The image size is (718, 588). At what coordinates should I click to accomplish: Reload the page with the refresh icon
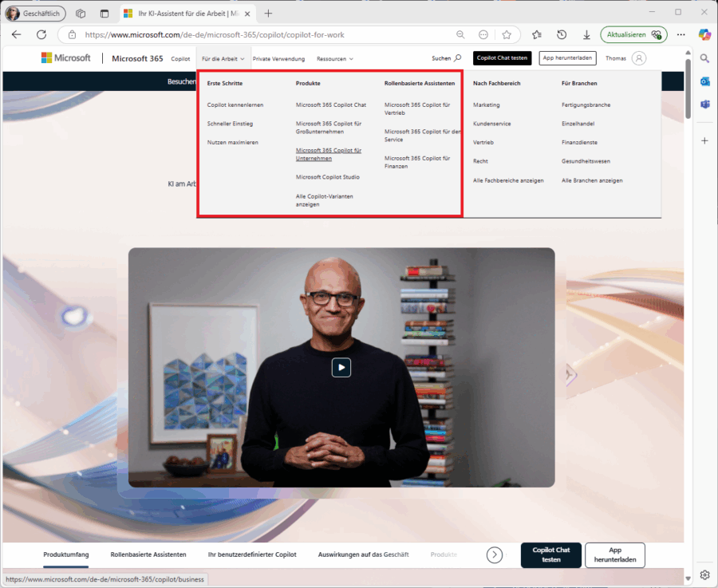click(x=41, y=35)
